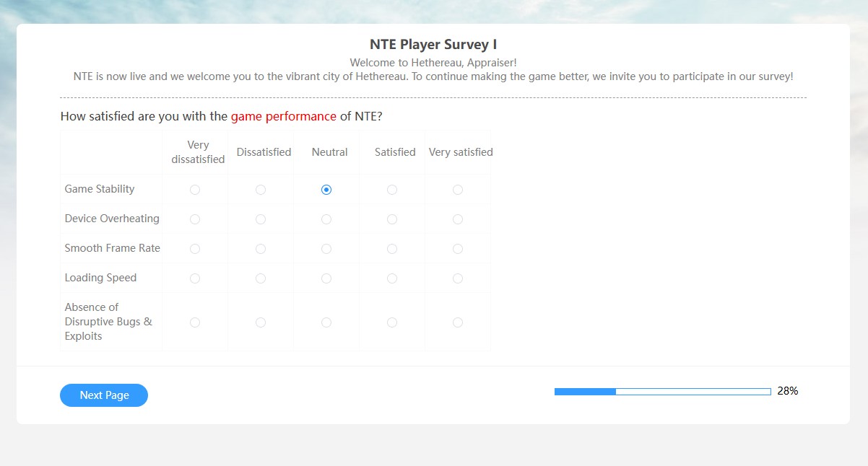868x466 pixels.
Task: Choose Neutral for Device Overheating
Action: (326, 219)
